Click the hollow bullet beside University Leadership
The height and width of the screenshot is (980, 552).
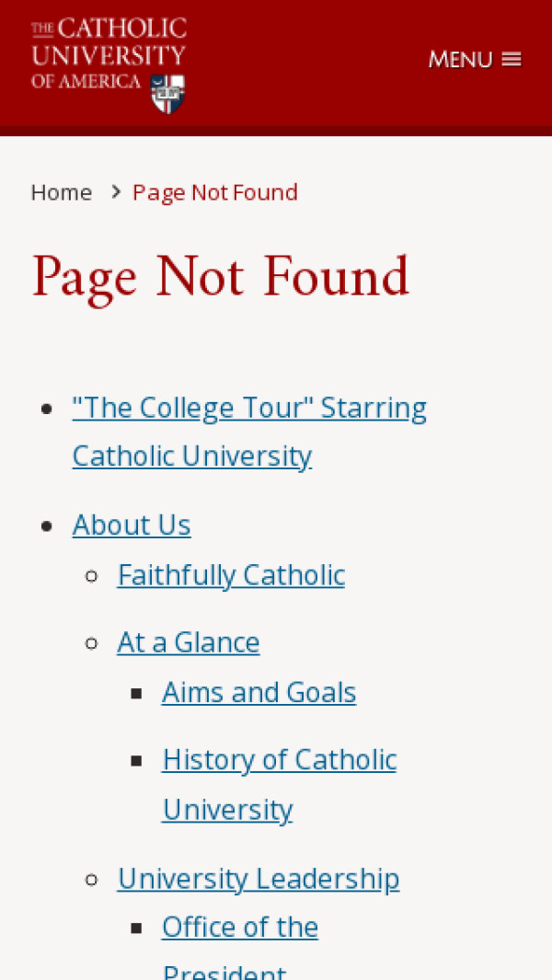click(91, 880)
